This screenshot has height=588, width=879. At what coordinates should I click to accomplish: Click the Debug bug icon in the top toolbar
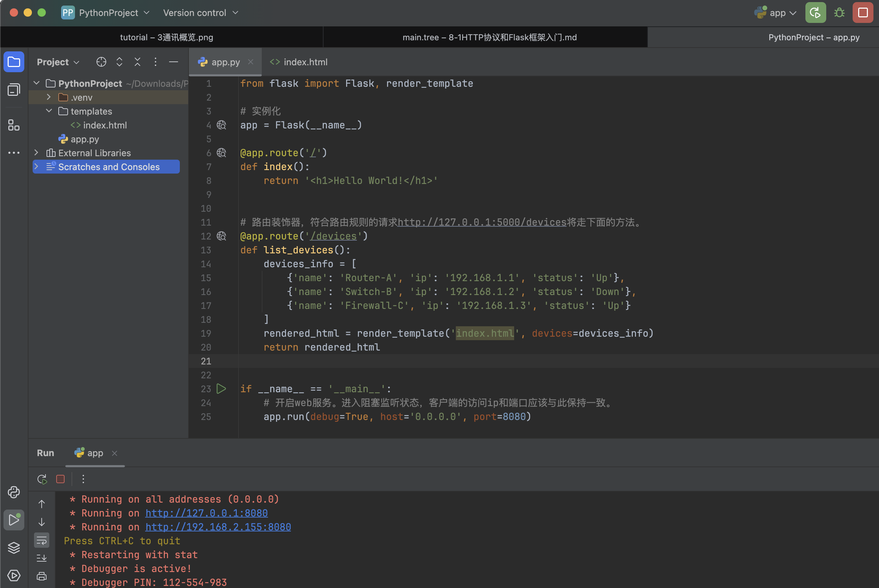(839, 13)
